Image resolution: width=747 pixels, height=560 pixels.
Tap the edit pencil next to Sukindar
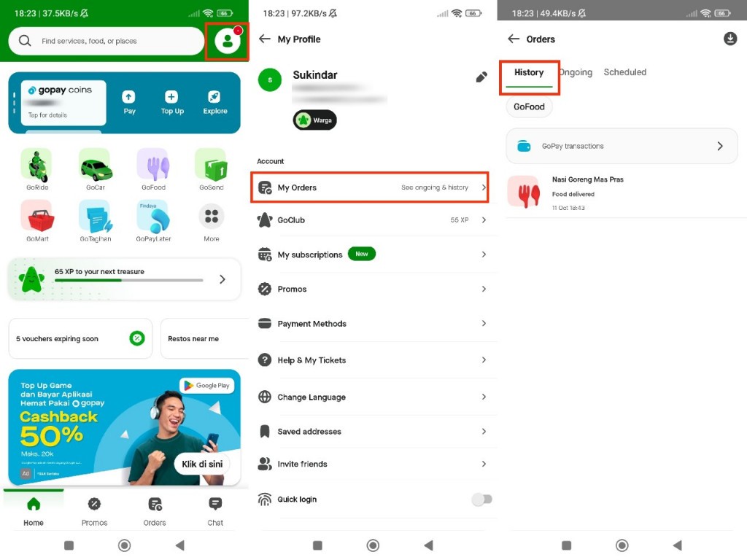coord(481,76)
